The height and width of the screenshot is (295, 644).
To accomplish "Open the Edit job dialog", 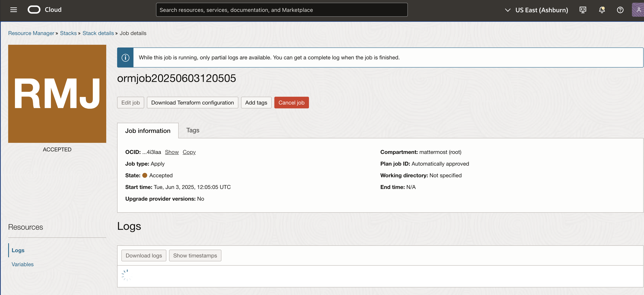I will tap(131, 103).
